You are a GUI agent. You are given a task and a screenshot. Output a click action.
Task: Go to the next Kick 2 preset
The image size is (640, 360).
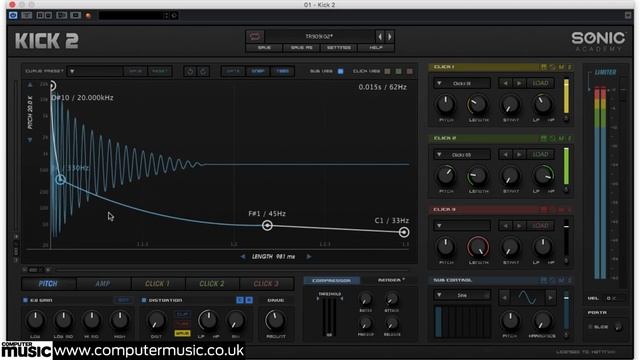pos(389,37)
